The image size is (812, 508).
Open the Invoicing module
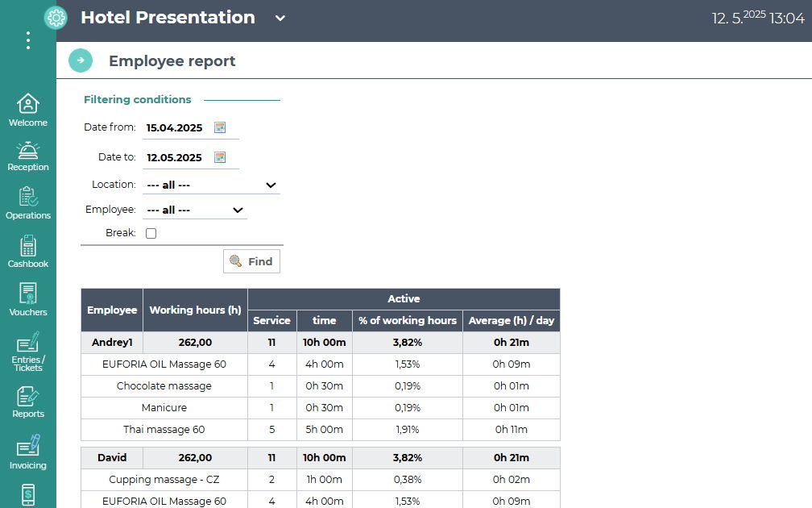tap(28, 452)
